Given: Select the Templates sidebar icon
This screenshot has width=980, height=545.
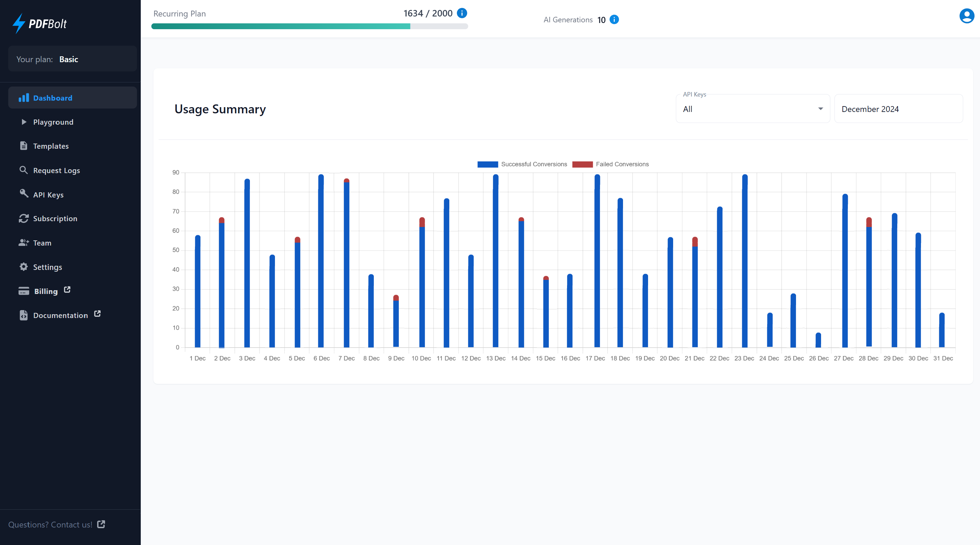Looking at the screenshot, I should click(x=24, y=146).
